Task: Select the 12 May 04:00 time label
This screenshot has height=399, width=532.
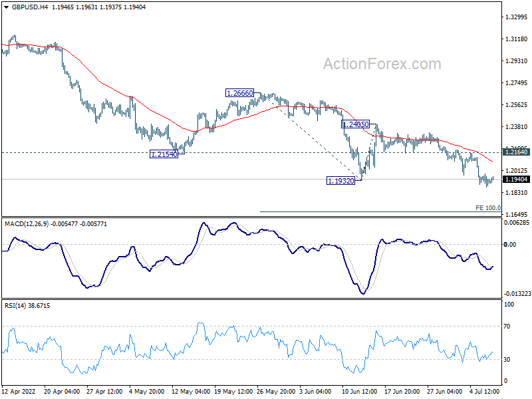Action: point(190,391)
